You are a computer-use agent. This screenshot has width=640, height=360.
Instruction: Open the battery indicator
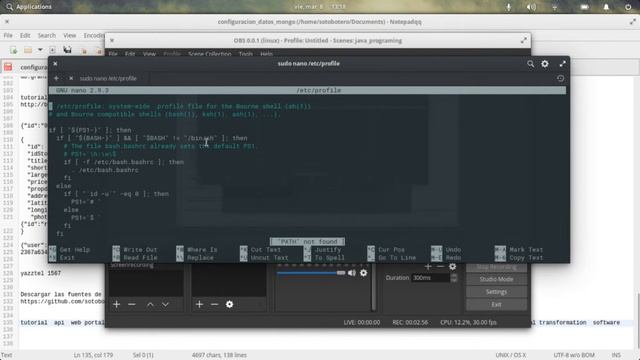584,7
